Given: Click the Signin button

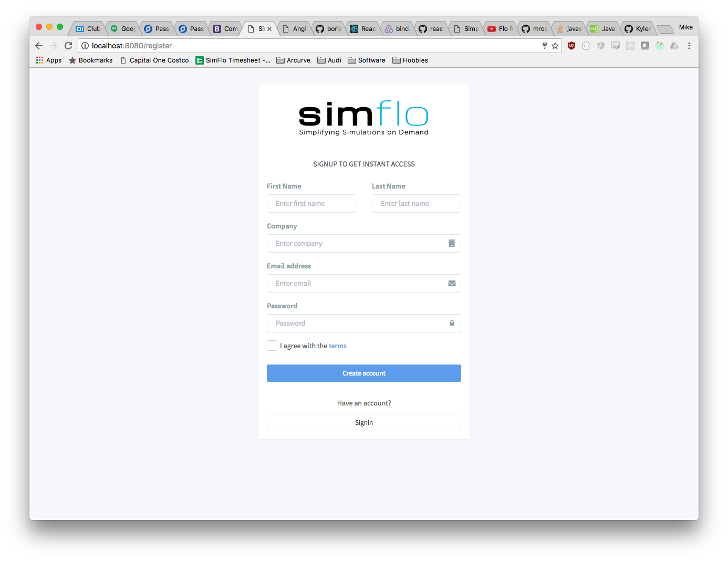Looking at the screenshot, I should click(x=364, y=423).
